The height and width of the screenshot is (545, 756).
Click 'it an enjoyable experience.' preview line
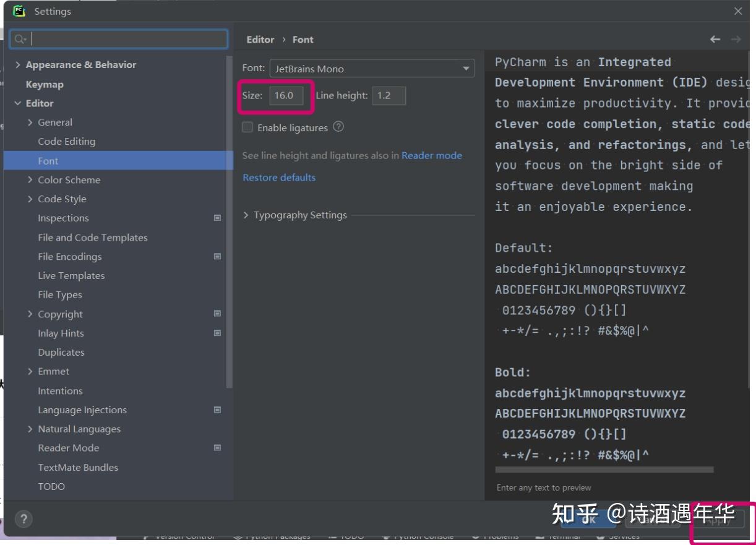pos(594,207)
